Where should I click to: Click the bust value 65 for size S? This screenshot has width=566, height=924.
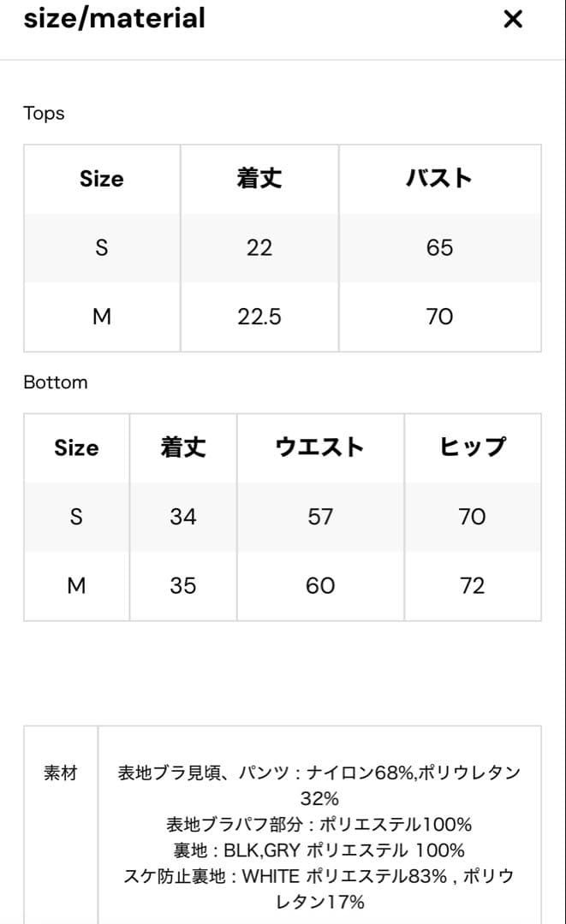pyautogui.click(x=440, y=248)
